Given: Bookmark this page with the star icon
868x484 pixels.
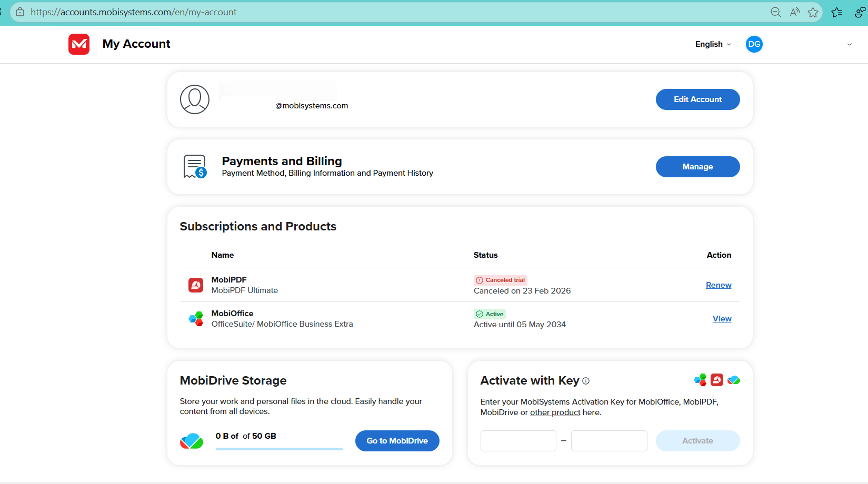Looking at the screenshot, I should click(x=813, y=12).
